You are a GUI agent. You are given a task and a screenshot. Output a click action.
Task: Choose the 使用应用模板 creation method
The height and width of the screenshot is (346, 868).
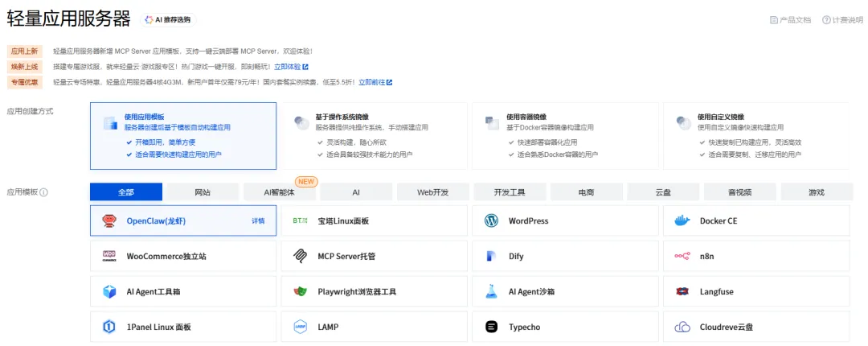coord(183,136)
